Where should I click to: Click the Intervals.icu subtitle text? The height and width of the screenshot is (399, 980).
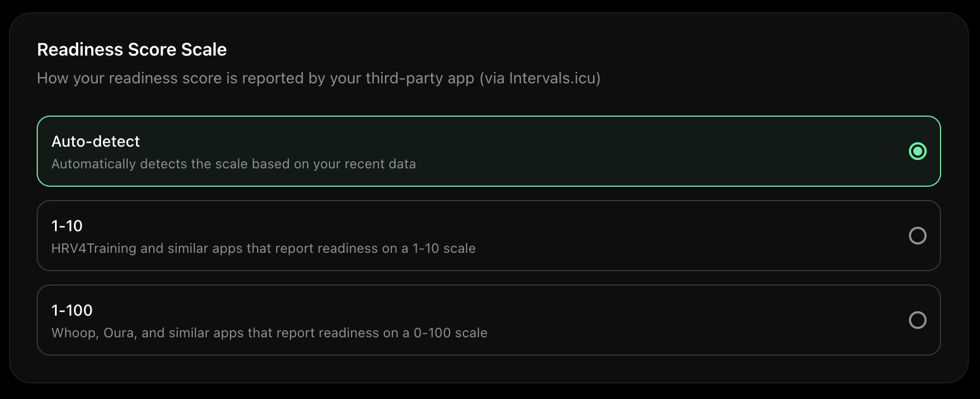coord(318,78)
